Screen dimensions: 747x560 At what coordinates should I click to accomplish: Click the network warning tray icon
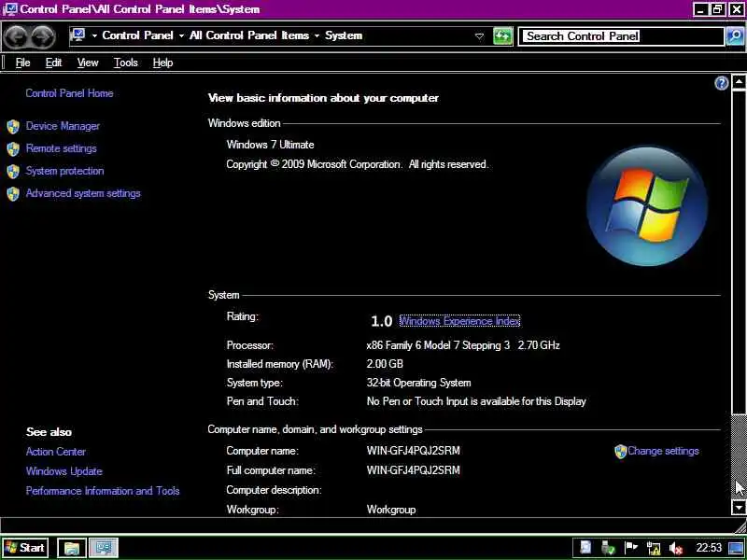tap(653, 548)
